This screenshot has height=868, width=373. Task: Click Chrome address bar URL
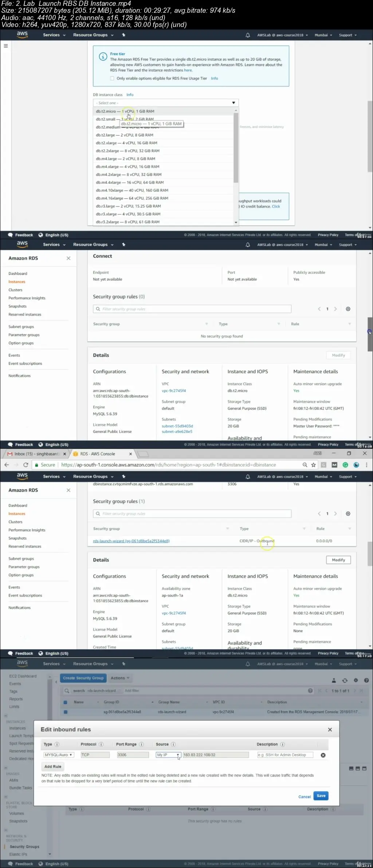tap(169, 465)
